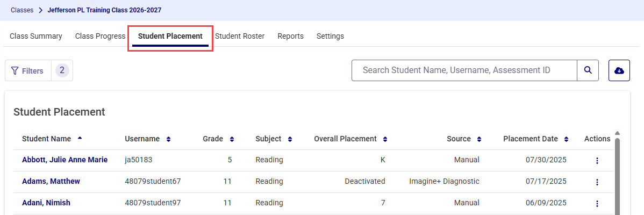The width and height of the screenshot is (644, 215).
Task: Click username ja50183
Action: click(x=138, y=160)
